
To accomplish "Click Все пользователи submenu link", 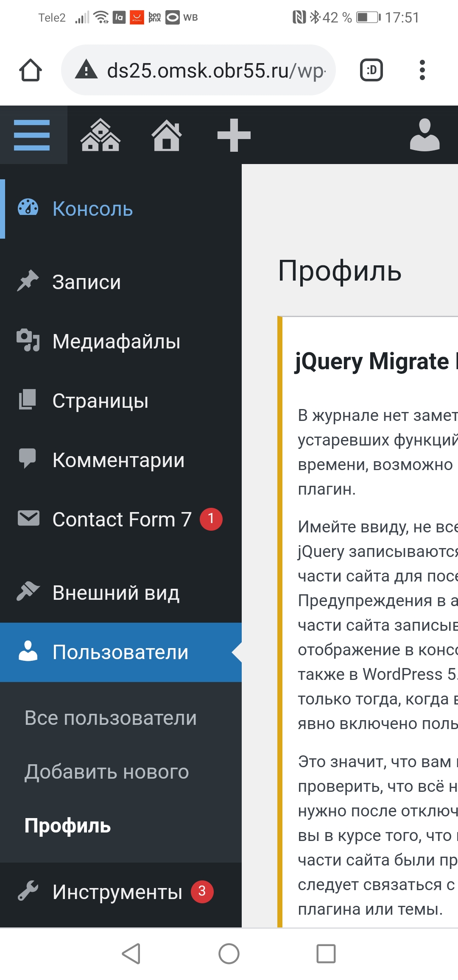I will tap(111, 718).
